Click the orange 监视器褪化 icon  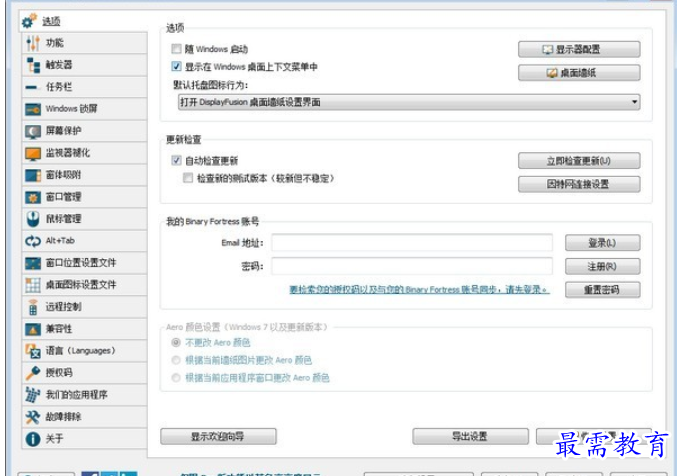[33, 153]
